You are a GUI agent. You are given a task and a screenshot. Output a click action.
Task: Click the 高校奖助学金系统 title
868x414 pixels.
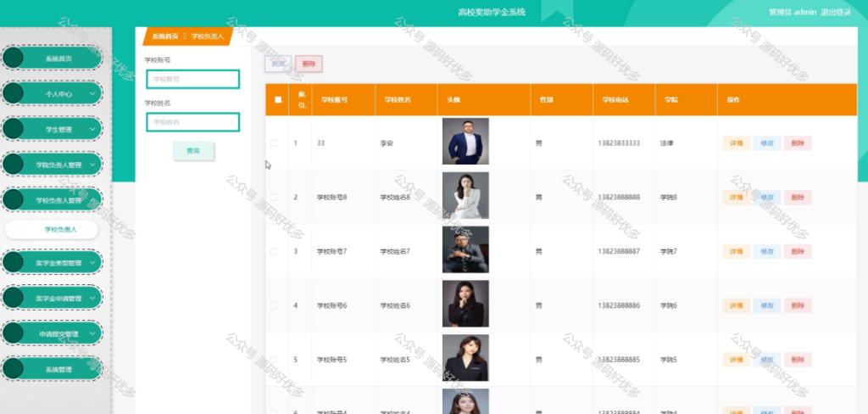point(492,12)
